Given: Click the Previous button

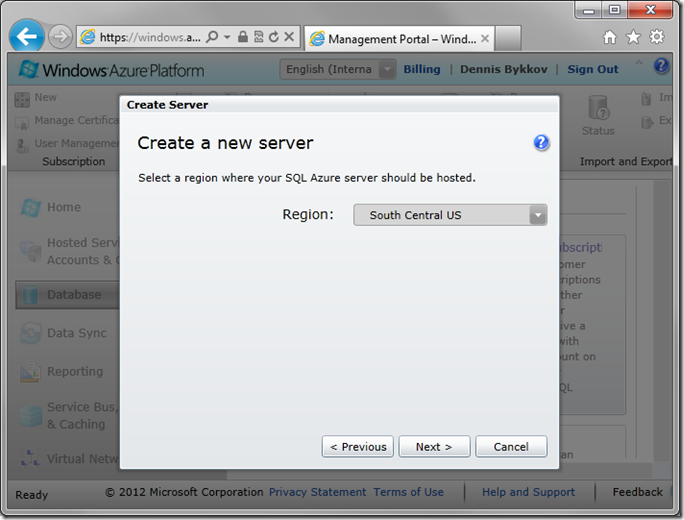Looking at the screenshot, I should click(x=358, y=447).
